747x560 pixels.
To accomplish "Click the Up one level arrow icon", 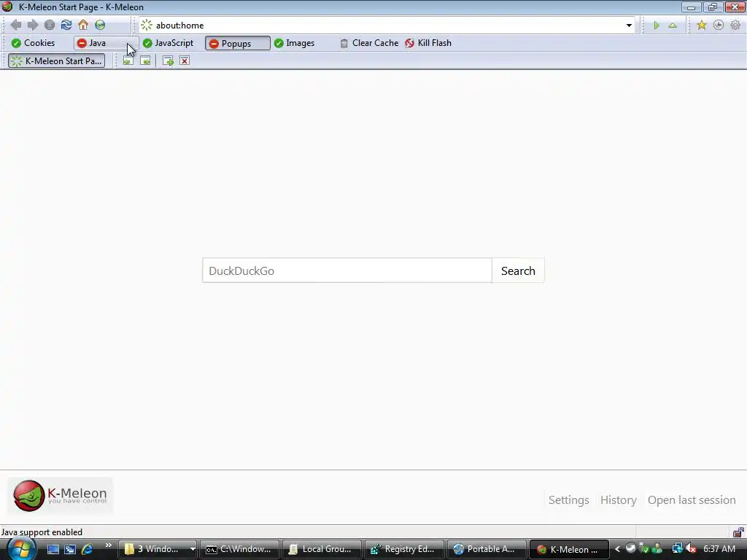I will tap(673, 26).
